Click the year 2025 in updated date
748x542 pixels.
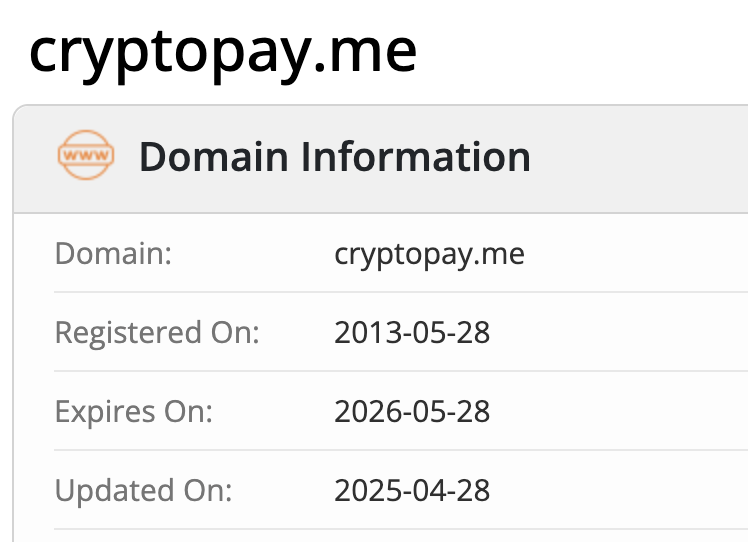pyautogui.click(x=363, y=490)
